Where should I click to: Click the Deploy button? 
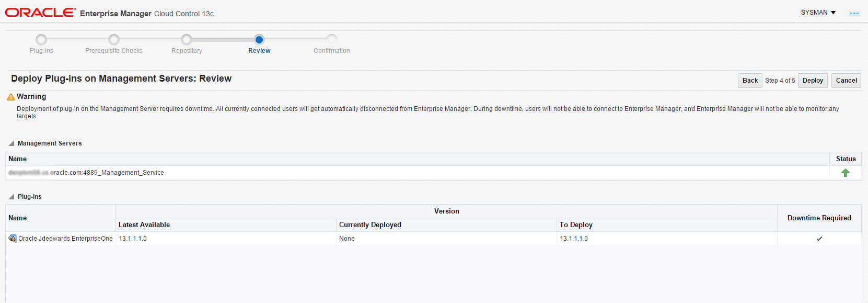coord(813,81)
